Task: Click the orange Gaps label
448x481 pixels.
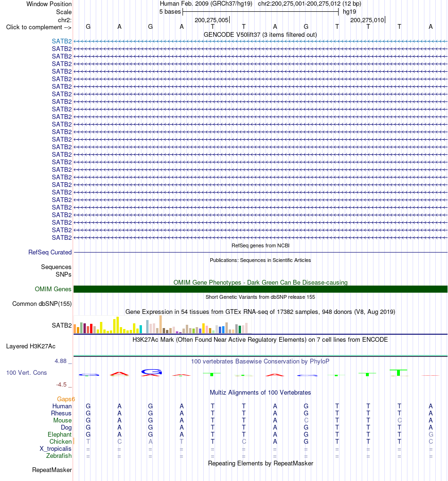Action: 66,399
